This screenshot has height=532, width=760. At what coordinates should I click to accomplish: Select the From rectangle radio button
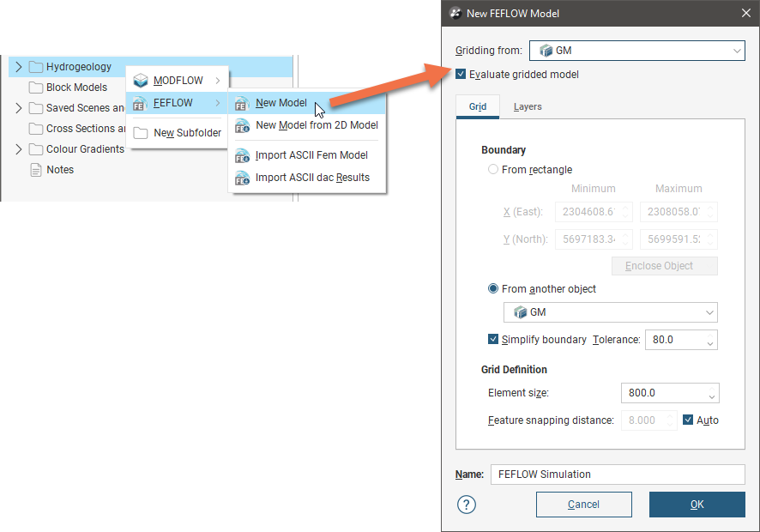coord(493,170)
